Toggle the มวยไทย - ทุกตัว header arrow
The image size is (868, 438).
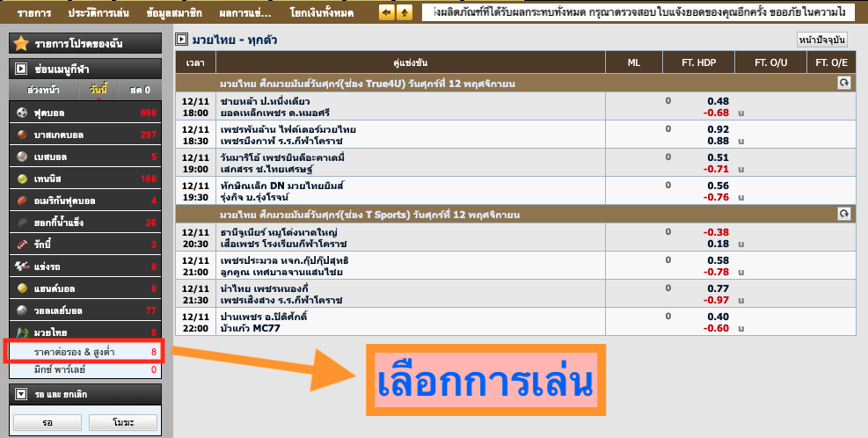[x=181, y=40]
